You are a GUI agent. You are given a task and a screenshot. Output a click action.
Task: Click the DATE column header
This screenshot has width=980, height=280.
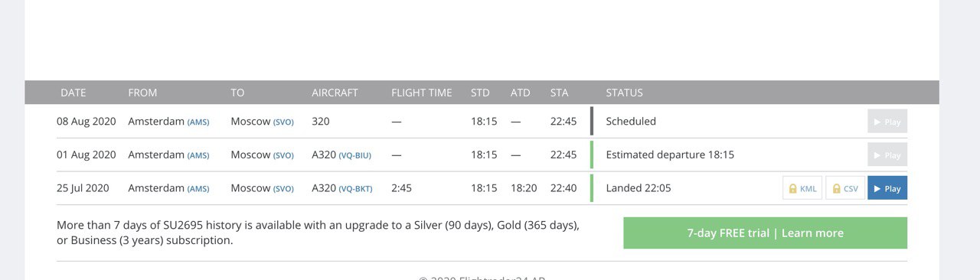[73, 93]
